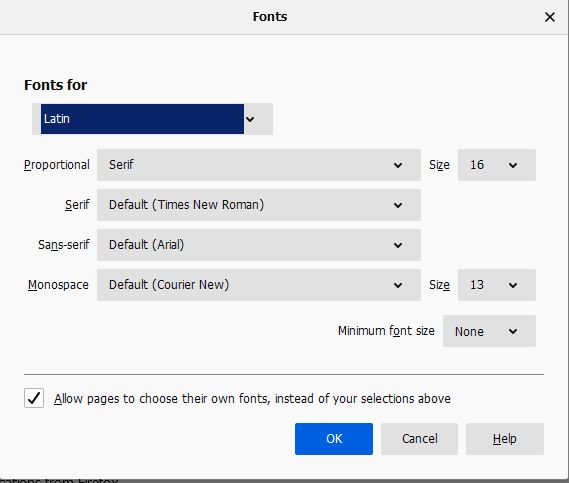The height and width of the screenshot is (483, 569).
Task: Open the Serif font Times New Roman dropdown
Action: [259, 205]
